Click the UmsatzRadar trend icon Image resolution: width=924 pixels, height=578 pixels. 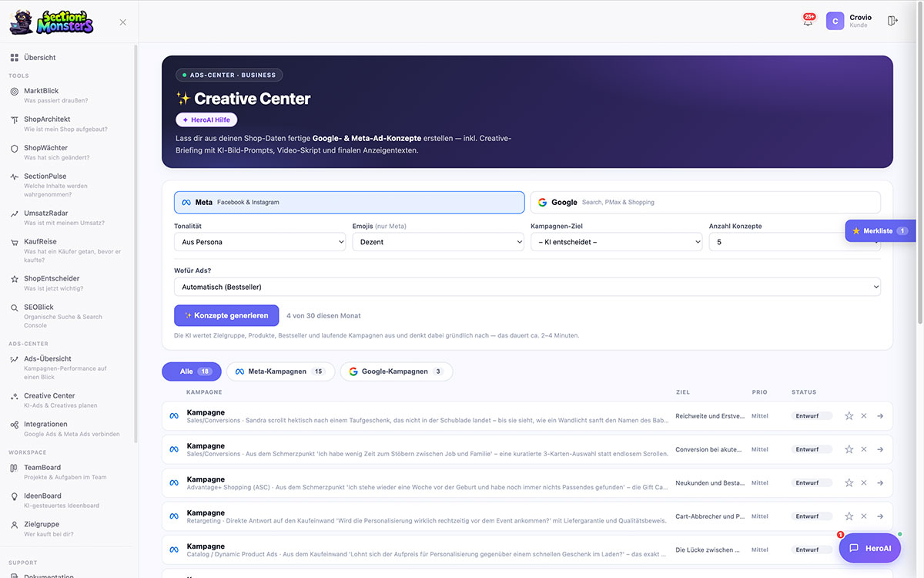pos(15,213)
